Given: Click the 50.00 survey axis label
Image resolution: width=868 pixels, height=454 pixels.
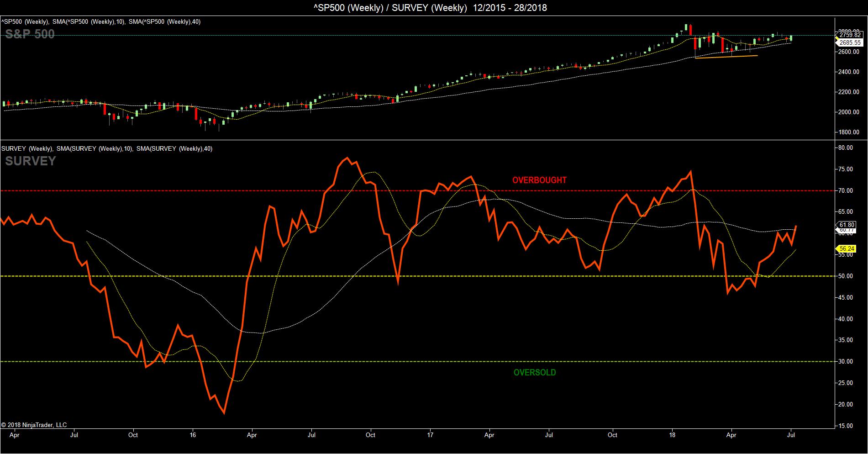Looking at the screenshot, I should pos(846,276).
